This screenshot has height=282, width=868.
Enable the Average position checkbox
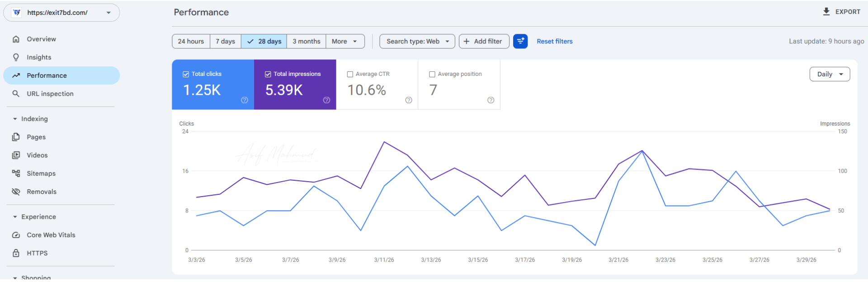(432, 74)
